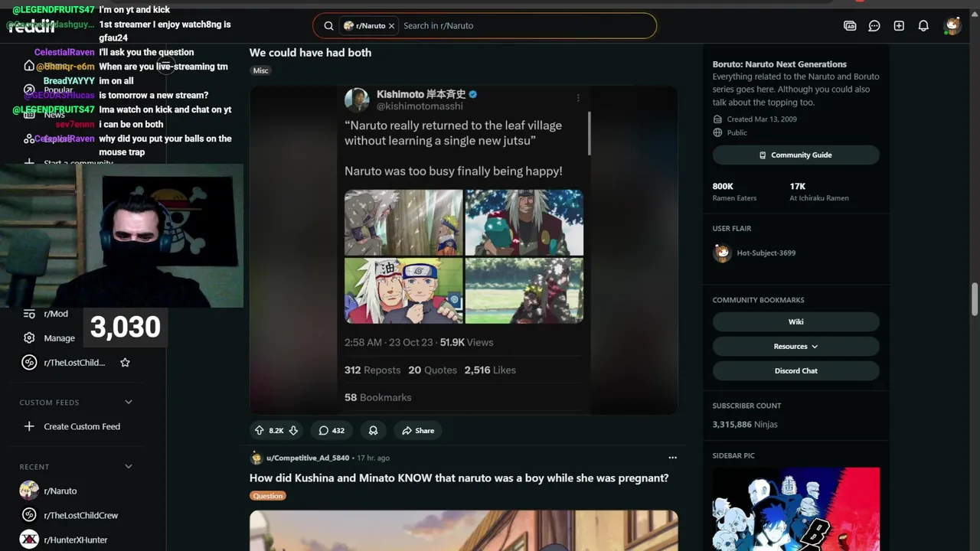Click the webcam overlay video
Screen dimensions: 980x551
coord(122,236)
